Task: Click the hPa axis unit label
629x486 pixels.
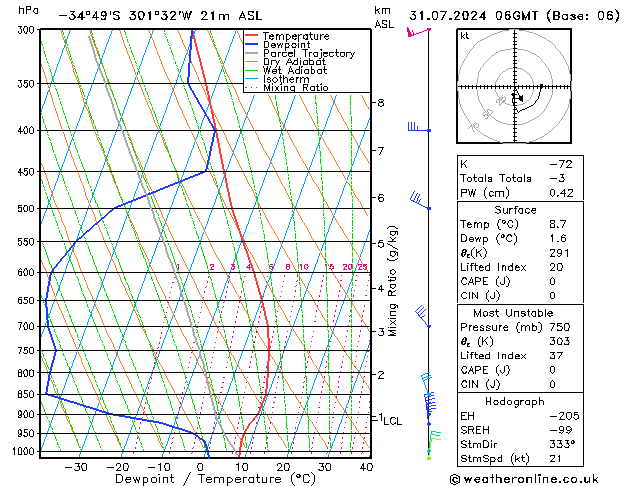Action: point(28,10)
